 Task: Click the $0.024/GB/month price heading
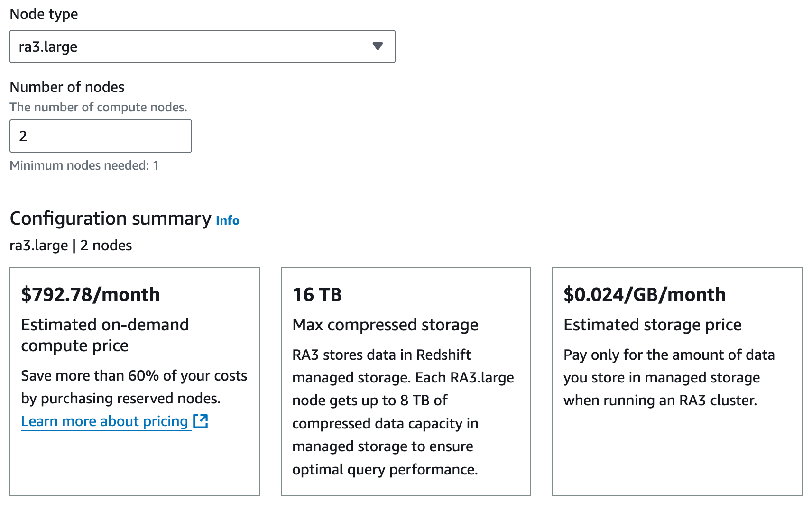click(644, 294)
